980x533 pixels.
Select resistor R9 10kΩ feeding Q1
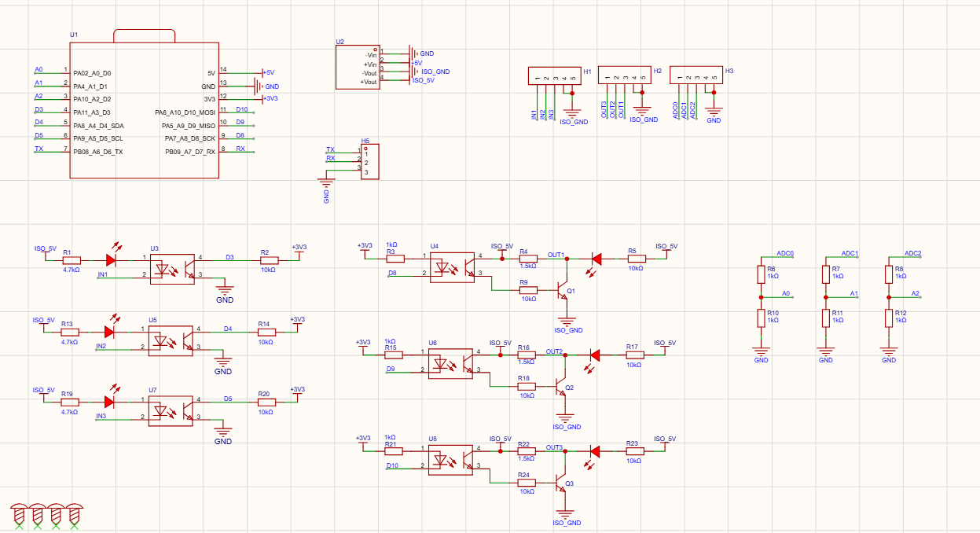528,290
